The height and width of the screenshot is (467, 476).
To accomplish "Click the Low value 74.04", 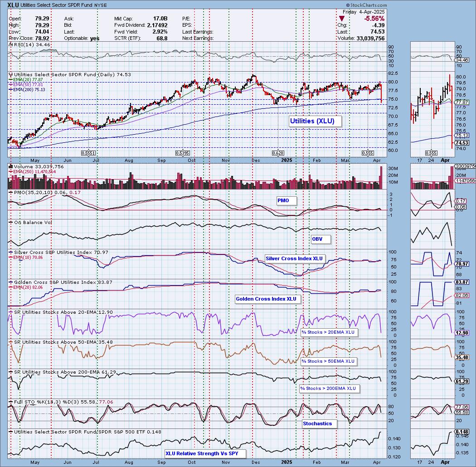I will point(42,32).
